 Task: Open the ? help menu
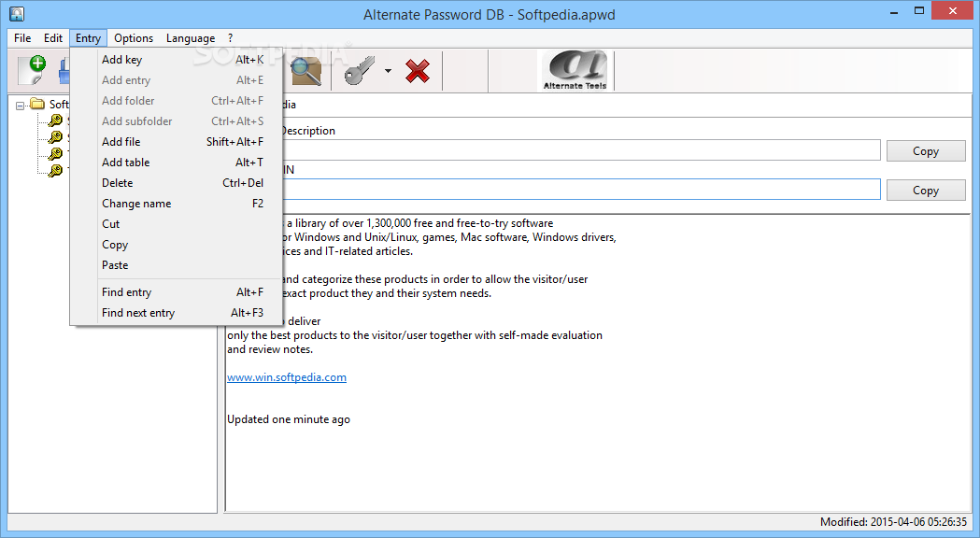pos(230,38)
